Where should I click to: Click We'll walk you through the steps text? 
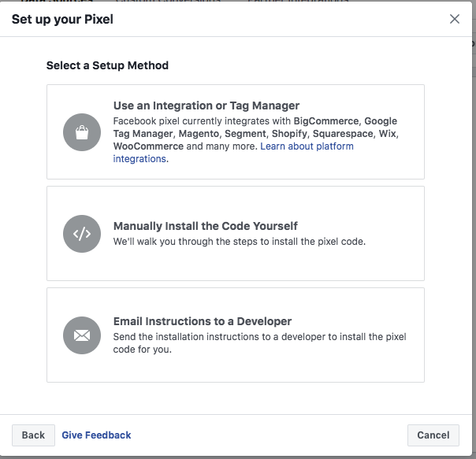(x=240, y=242)
